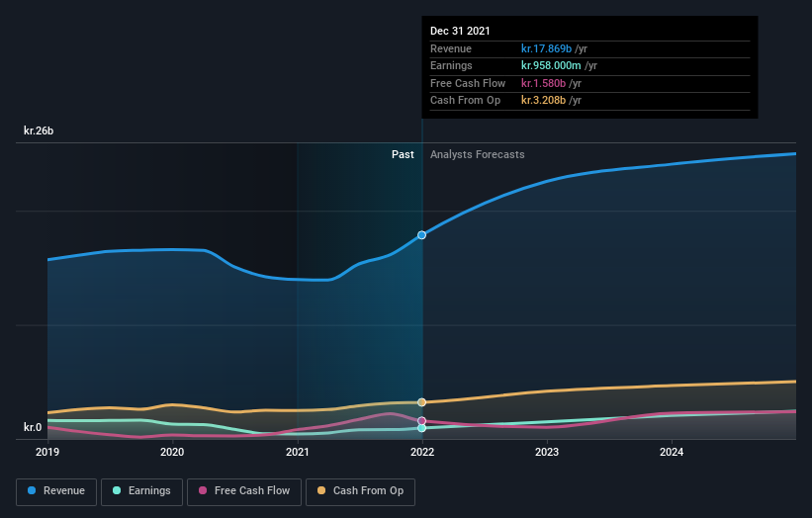The image size is (812, 518).
Task: Select the Earnings data point at 2022
Action: (422, 428)
